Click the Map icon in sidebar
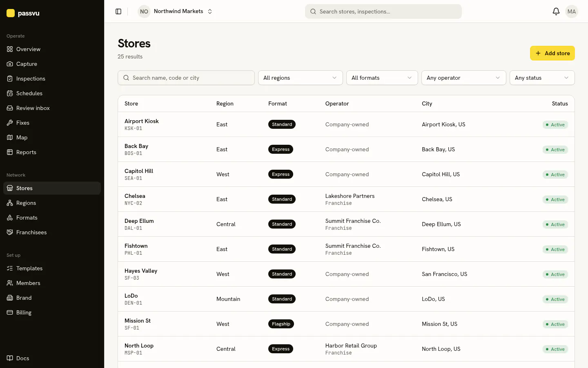 (10, 137)
